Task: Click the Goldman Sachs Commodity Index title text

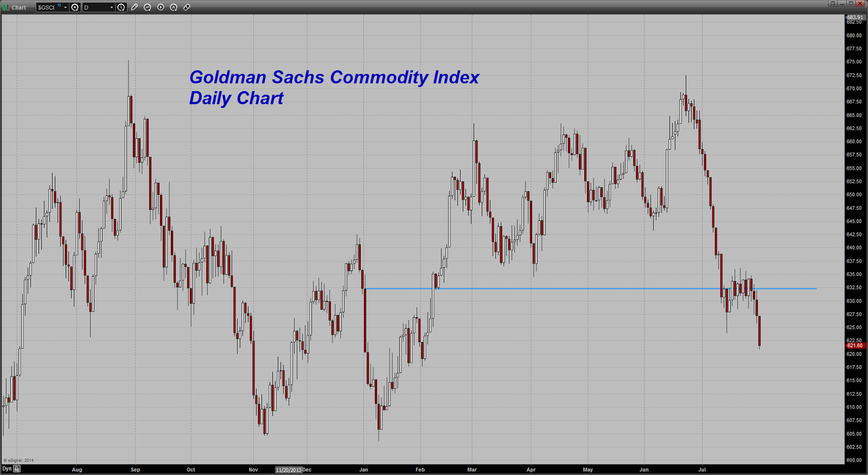Action: (334, 77)
